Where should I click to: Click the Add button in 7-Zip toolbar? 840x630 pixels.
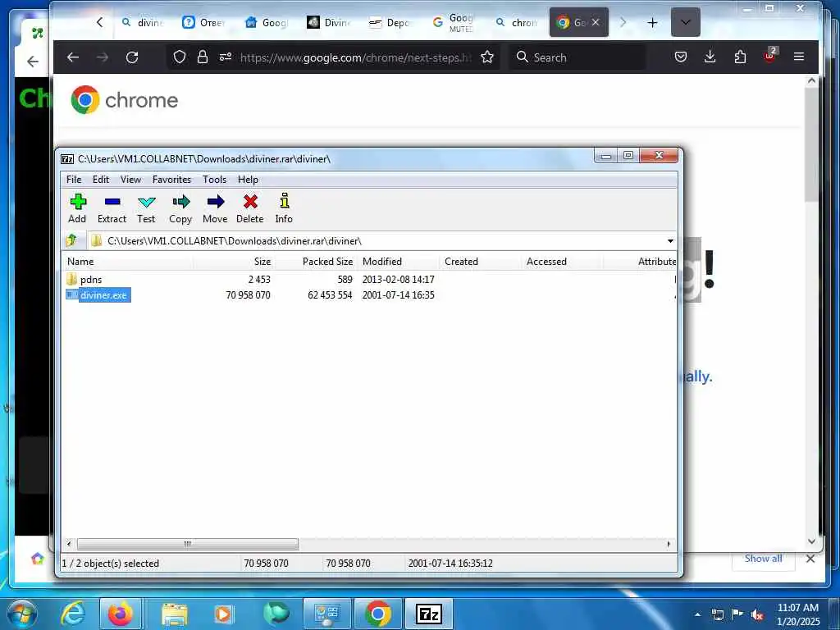78,208
